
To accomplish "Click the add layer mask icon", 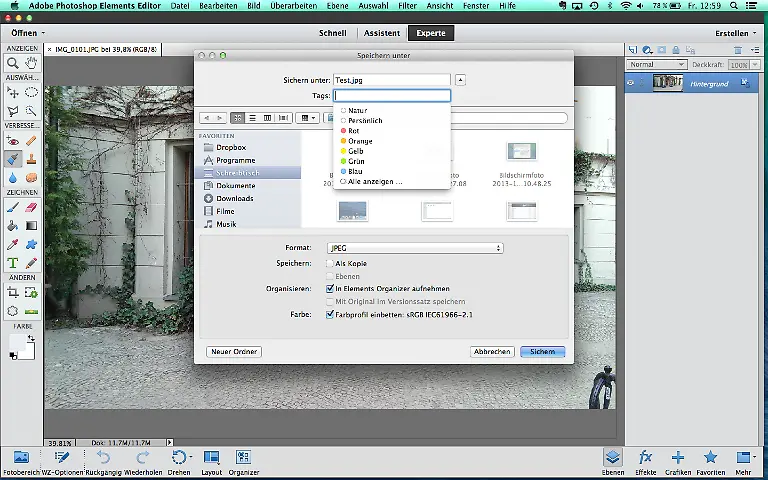I will 662,50.
